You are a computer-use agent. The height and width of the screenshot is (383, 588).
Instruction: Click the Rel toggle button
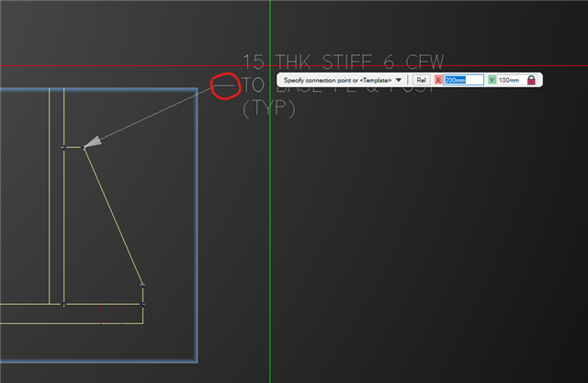tap(421, 80)
